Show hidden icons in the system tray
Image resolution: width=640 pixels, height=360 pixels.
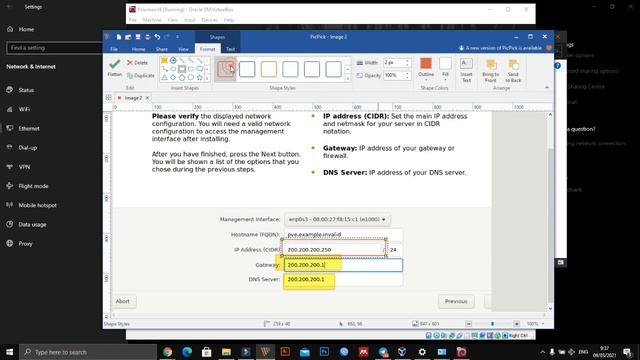tap(542, 351)
